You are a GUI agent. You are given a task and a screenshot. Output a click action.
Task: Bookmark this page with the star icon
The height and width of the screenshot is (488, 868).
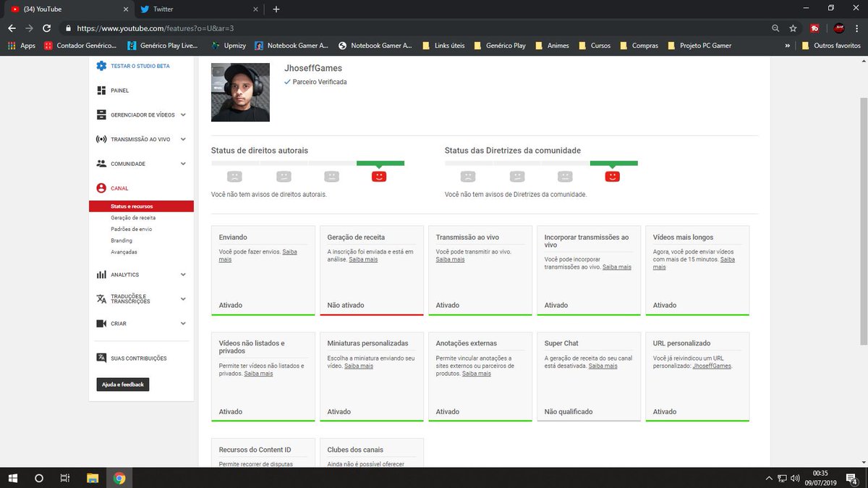pyautogui.click(x=793, y=28)
